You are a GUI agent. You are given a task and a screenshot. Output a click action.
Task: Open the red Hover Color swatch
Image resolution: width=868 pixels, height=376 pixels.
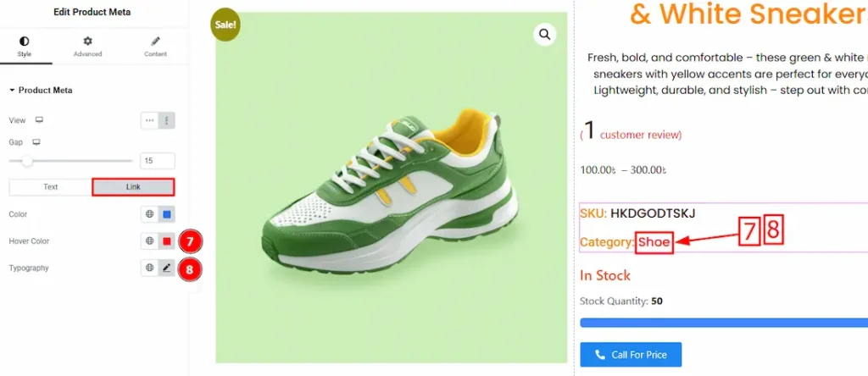[x=167, y=241]
